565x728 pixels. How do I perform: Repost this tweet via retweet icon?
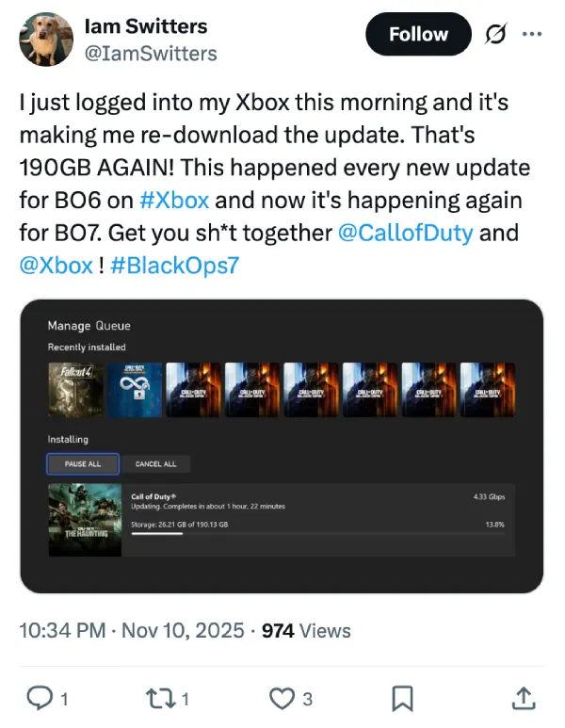pyautogui.click(x=160, y=698)
